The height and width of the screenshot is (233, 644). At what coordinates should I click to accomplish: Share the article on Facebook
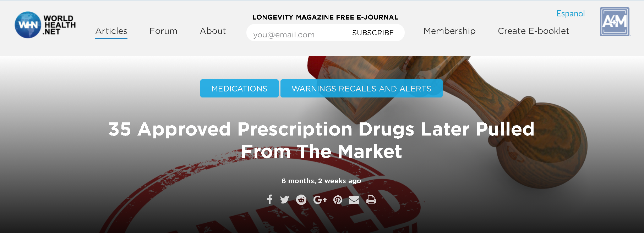(x=270, y=200)
